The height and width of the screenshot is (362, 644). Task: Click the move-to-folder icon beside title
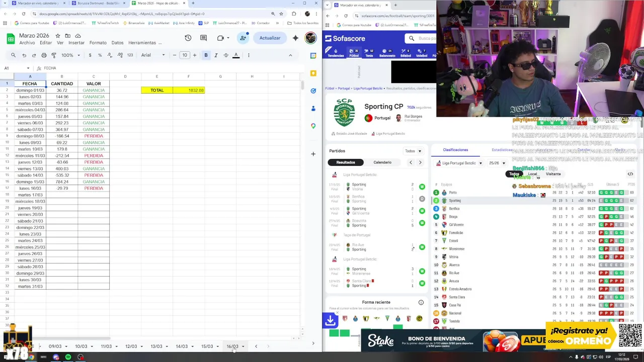pos(68,36)
